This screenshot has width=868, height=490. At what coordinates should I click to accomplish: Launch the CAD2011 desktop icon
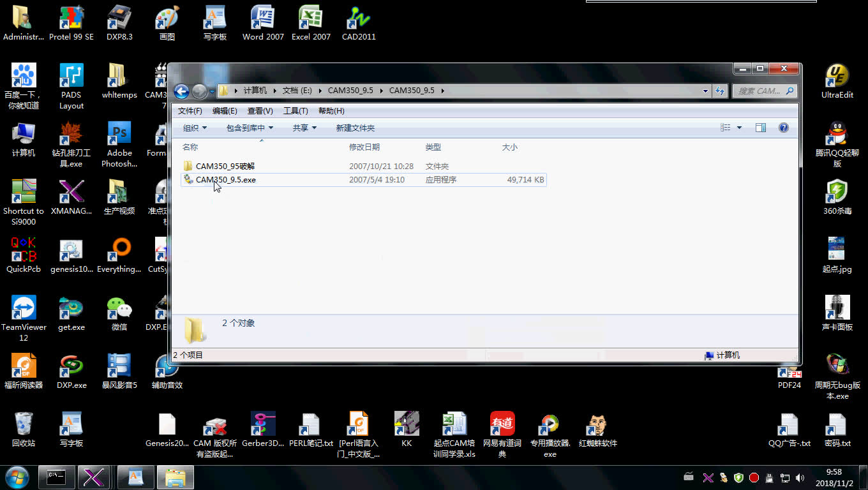(x=359, y=24)
